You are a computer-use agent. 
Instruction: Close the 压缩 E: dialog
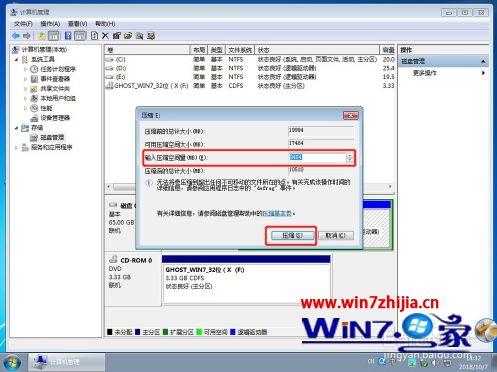(350, 116)
